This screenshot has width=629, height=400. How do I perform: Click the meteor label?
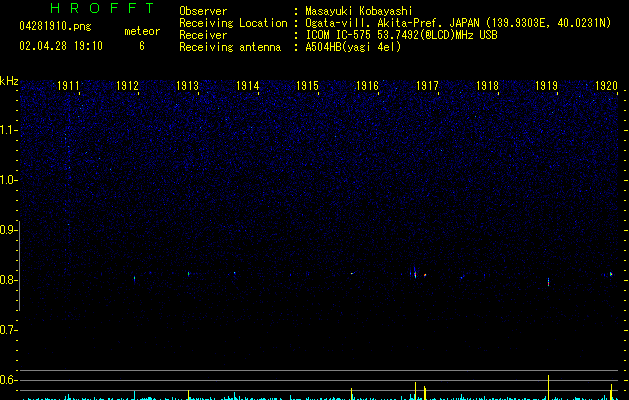coord(142,31)
